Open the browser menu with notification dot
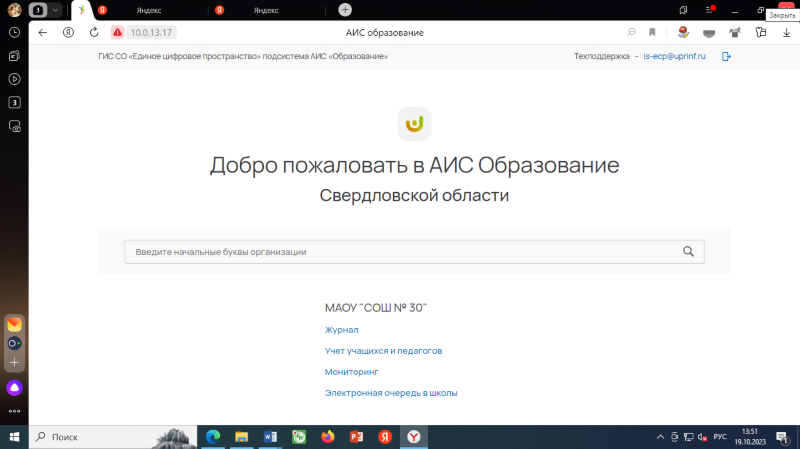800x449 pixels. click(x=709, y=9)
